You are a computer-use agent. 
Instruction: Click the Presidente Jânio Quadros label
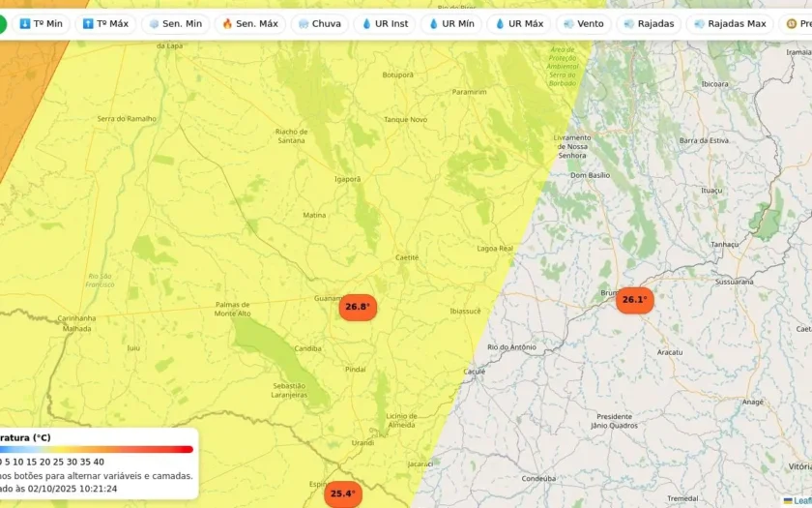pyautogui.click(x=614, y=421)
